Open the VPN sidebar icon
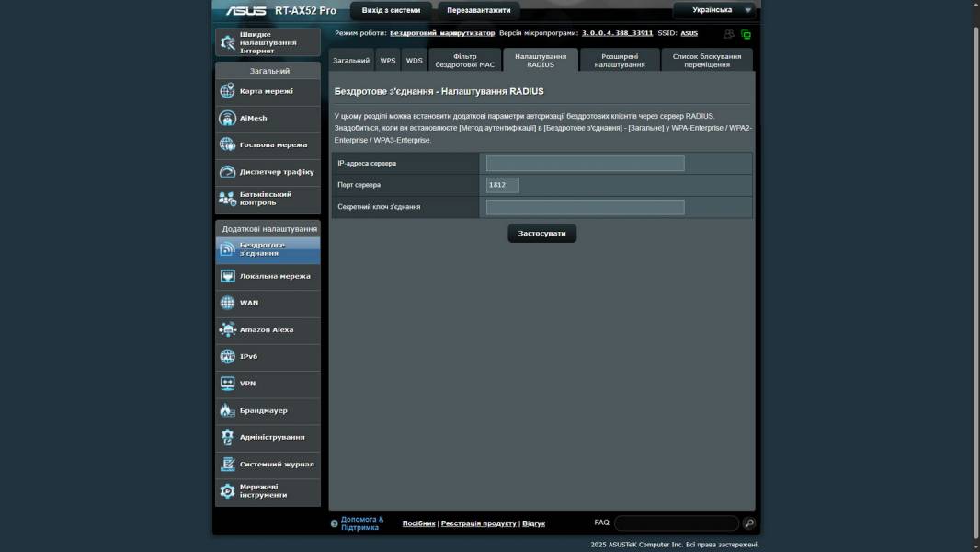This screenshot has height=552, width=980. pos(227,384)
